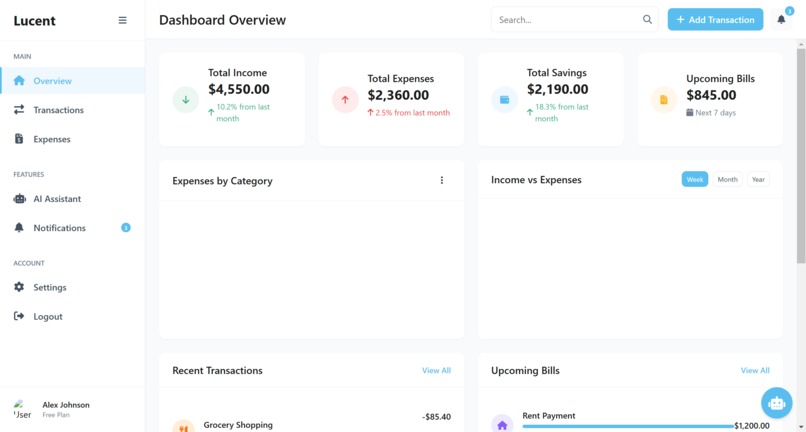Switch chart to Month

[x=727, y=179]
